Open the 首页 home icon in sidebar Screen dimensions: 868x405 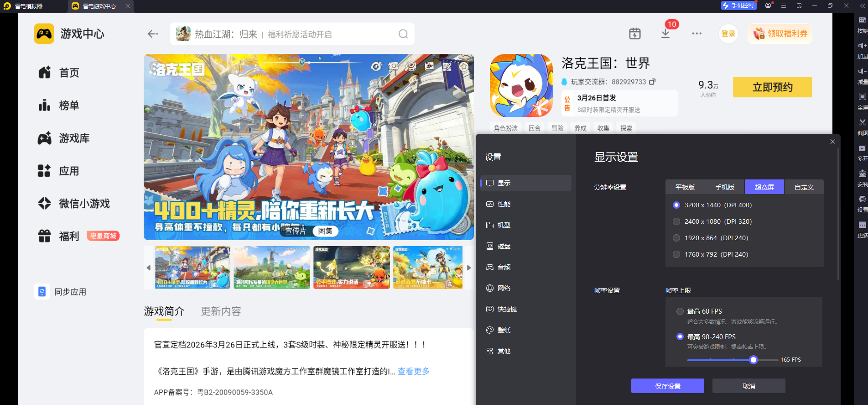pos(45,72)
